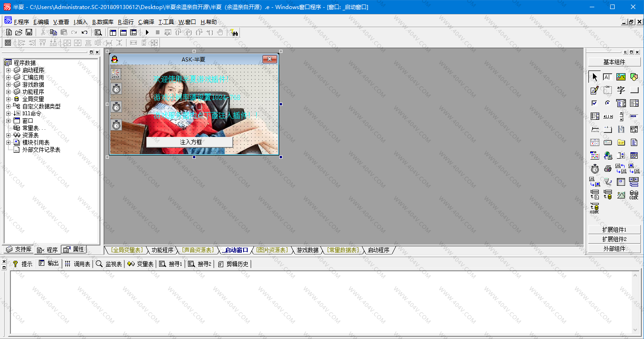Screen dimensions: 644x339
Task: Expand the Dll命令 tree node
Action: [x=8, y=113]
